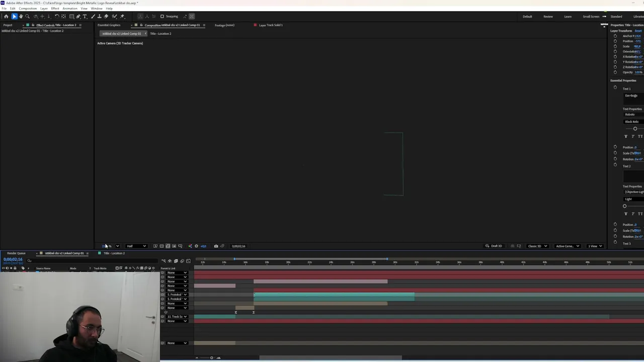Select the Pen tool
This screenshot has width=644, height=362.
[78, 16]
